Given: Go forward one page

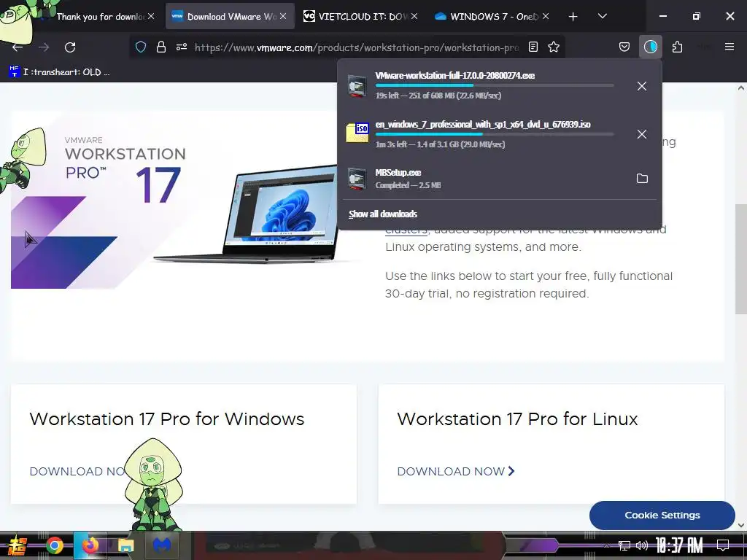Looking at the screenshot, I should [x=44, y=47].
